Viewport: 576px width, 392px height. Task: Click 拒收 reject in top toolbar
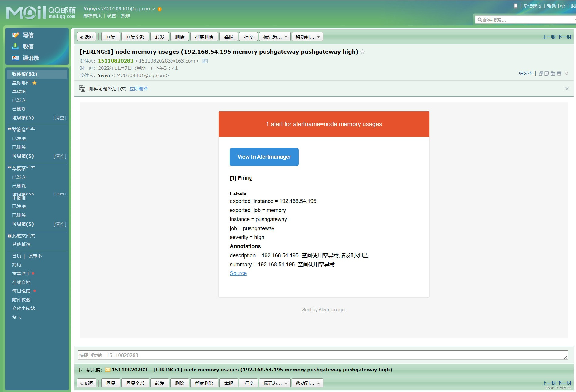(x=249, y=37)
